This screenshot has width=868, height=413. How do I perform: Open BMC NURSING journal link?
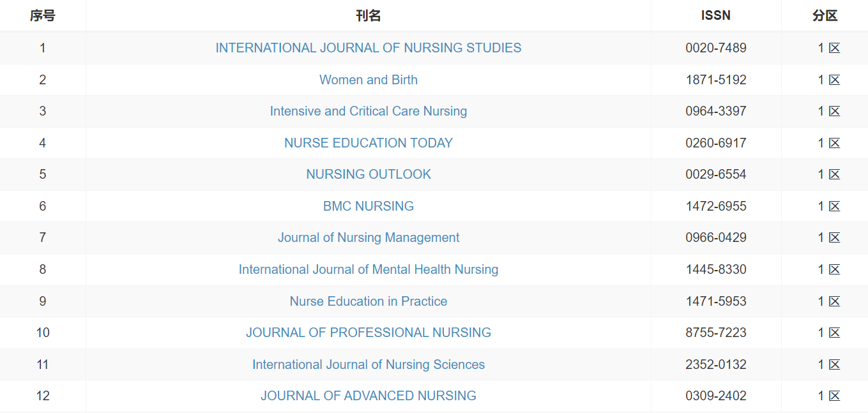369,206
